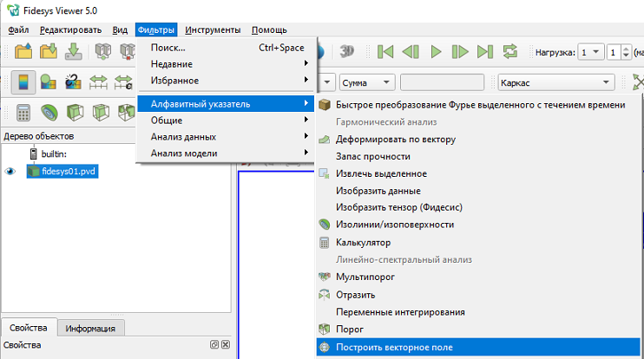
Task: Click the edit color map icon
Action: [49, 82]
